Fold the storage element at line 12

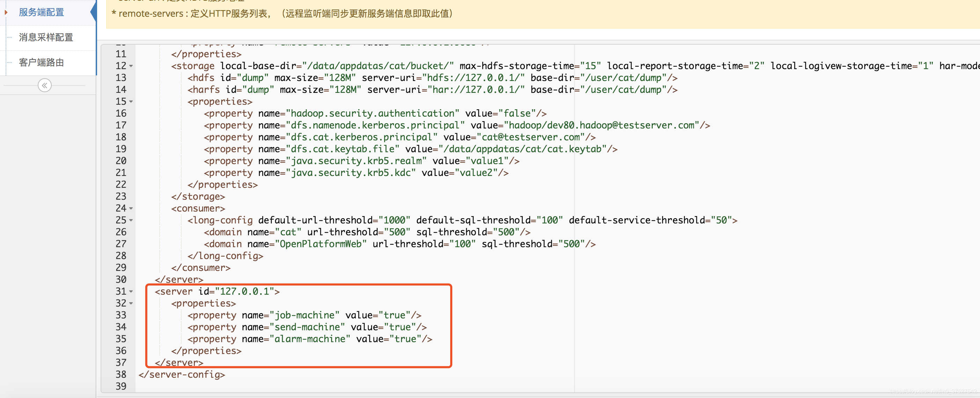131,66
